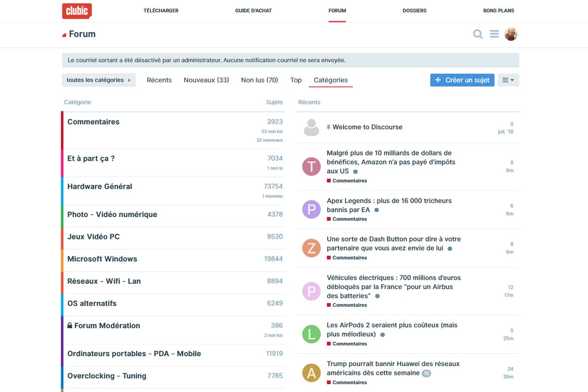Click the Clubic logo
The height and width of the screenshot is (392, 588).
click(77, 11)
